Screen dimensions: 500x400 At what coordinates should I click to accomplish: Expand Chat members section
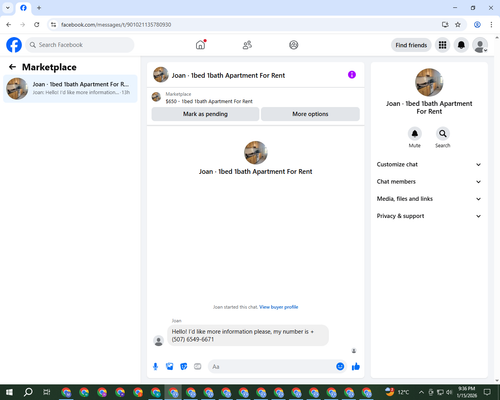[429, 182]
